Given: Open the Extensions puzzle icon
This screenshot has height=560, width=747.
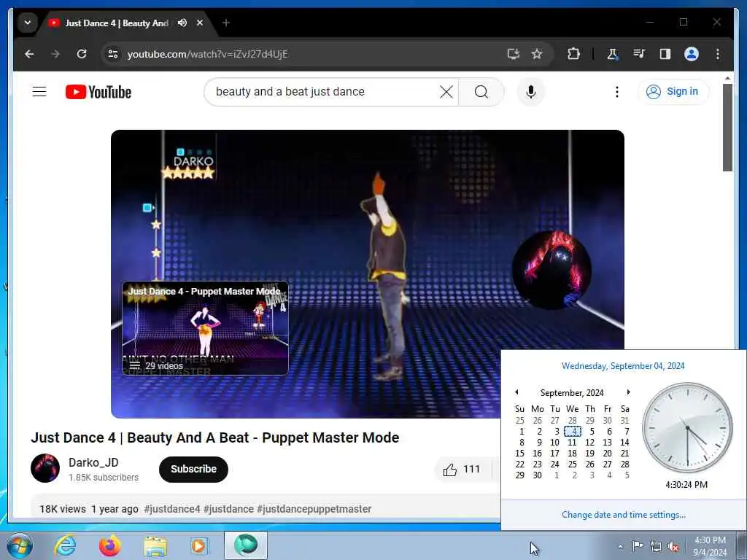Looking at the screenshot, I should (573, 54).
